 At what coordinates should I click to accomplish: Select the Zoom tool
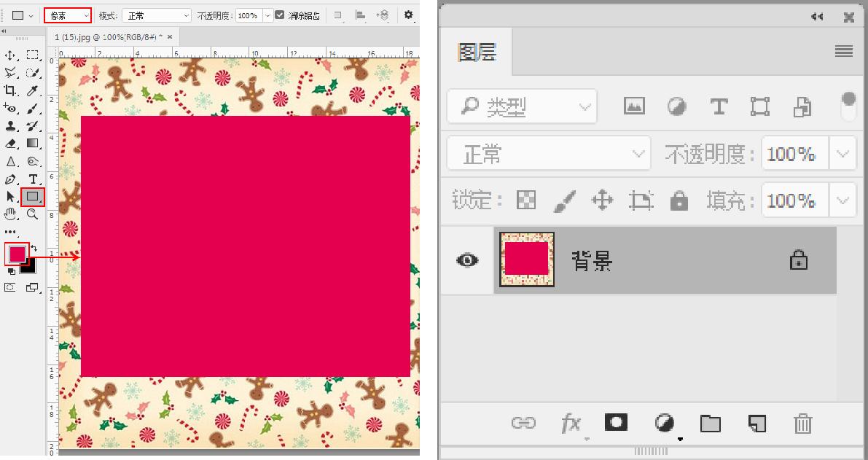coord(31,214)
